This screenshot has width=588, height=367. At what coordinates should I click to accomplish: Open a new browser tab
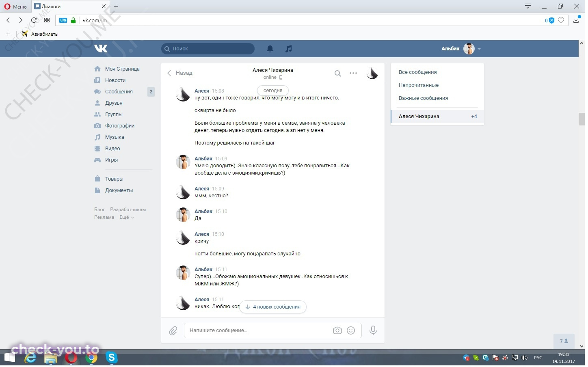pyautogui.click(x=117, y=6)
